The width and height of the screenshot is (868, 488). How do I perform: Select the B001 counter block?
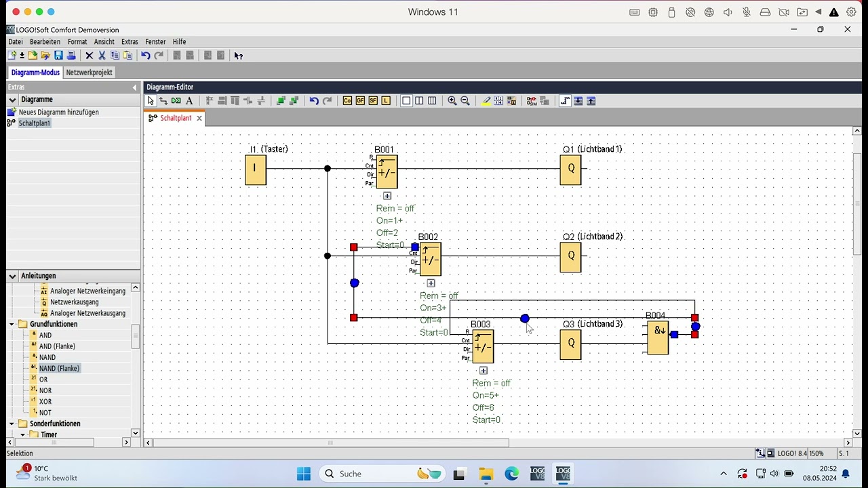pyautogui.click(x=387, y=172)
